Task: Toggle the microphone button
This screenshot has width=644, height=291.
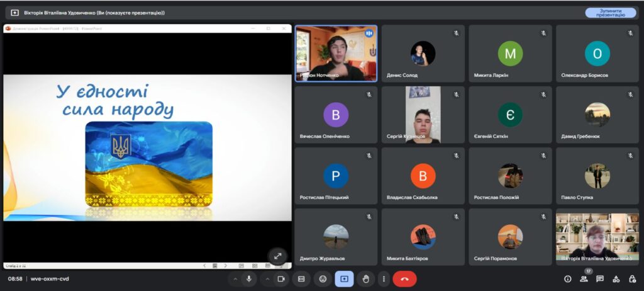Action: (x=249, y=278)
